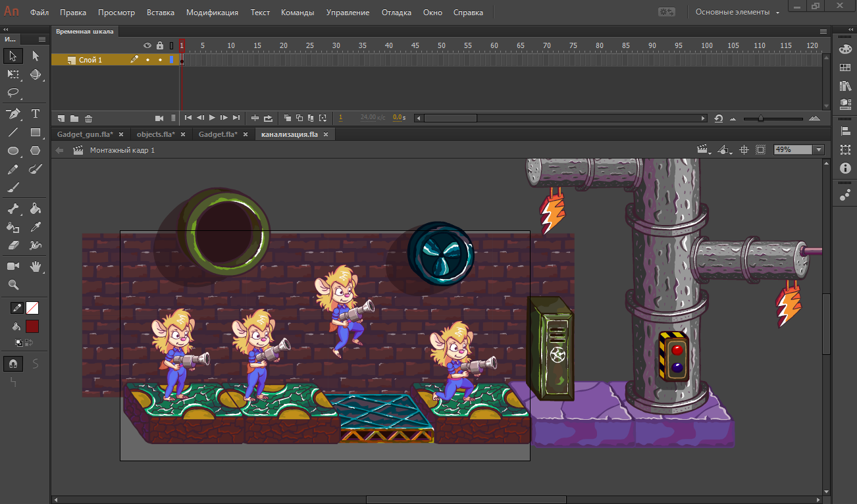This screenshot has width=857, height=504.
Task: Pick the 3D Rotation tool
Action: click(x=36, y=74)
